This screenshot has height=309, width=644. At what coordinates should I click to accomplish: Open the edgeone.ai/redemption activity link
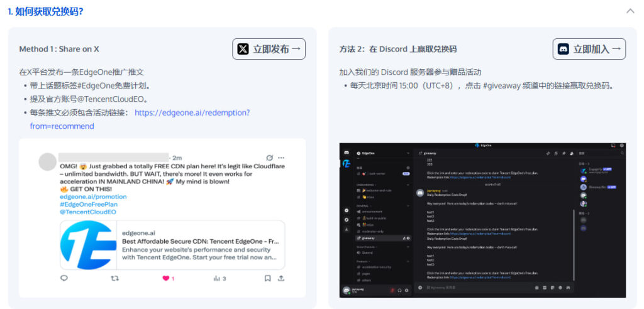192,112
